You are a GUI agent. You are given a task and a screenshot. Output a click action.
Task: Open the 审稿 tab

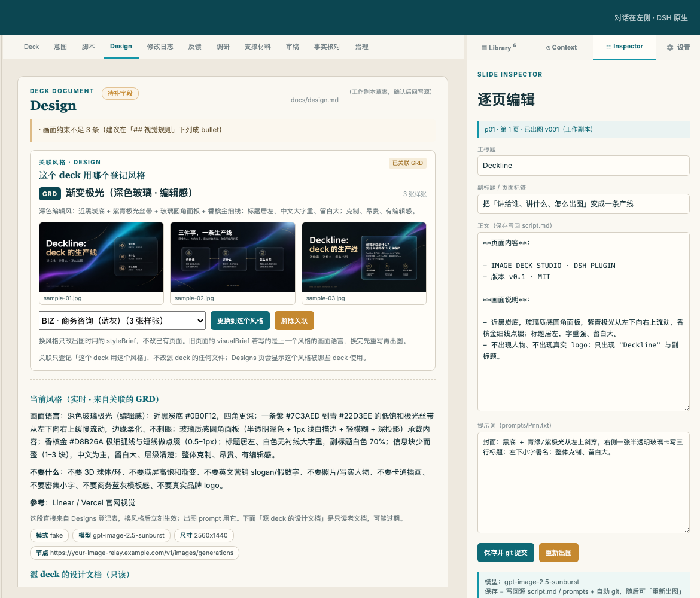click(293, 47)
